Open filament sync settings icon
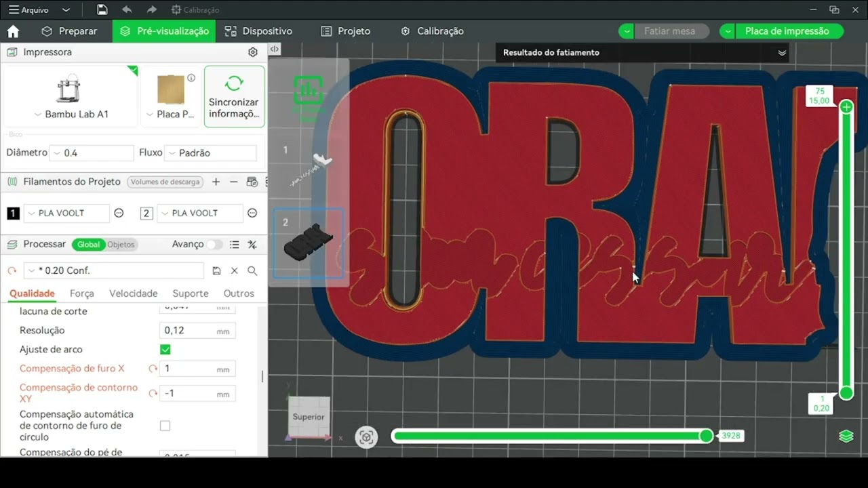868x488 pixels. pos(252,182)
